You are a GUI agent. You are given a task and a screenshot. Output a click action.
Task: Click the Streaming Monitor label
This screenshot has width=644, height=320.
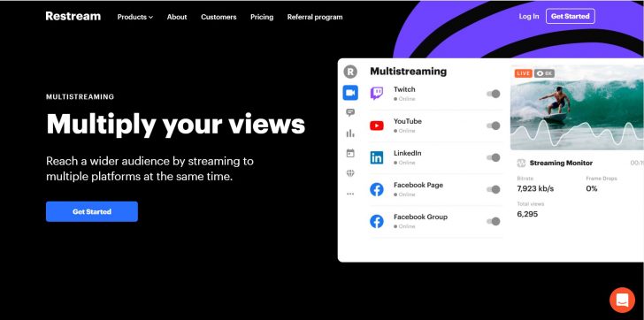click(x=561, y=164)
